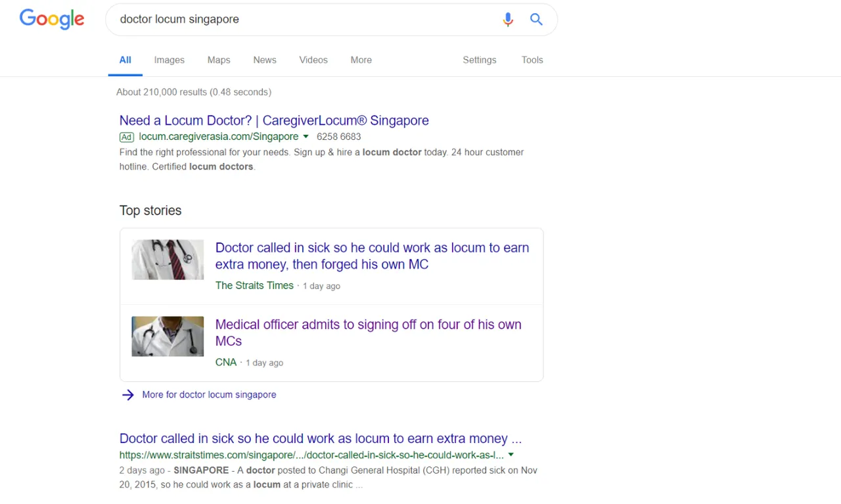The image size is (841, 504).
Task: Switch to the News tab
Action: (265, 60)
